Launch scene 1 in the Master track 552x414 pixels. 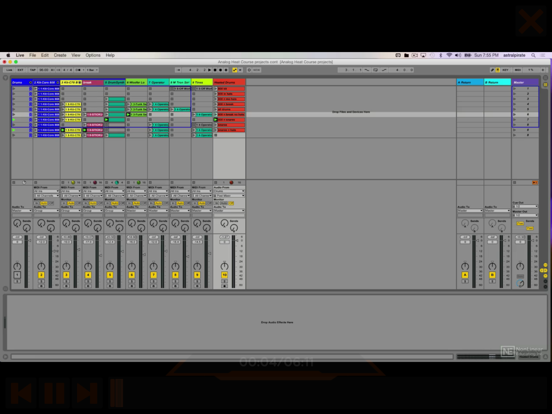[x=515, y=89]
